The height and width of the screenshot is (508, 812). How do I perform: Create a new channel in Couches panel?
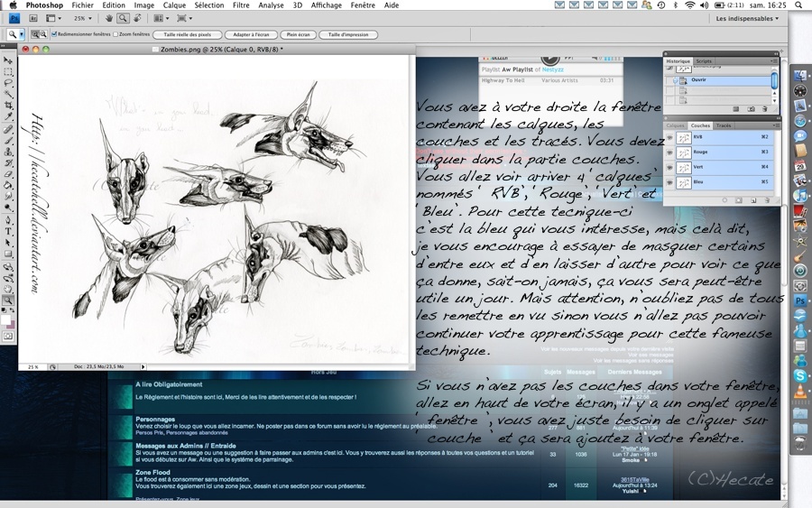tap(753, 200)
